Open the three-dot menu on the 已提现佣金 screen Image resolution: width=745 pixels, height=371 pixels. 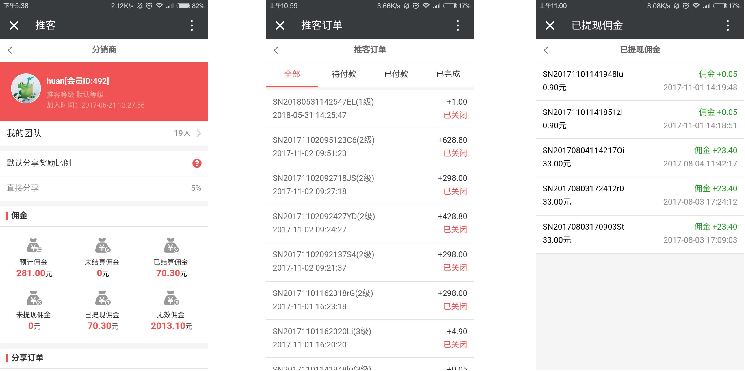728,26
